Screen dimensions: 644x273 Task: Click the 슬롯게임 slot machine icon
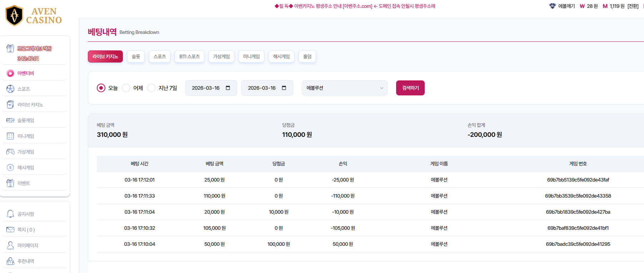10,120
